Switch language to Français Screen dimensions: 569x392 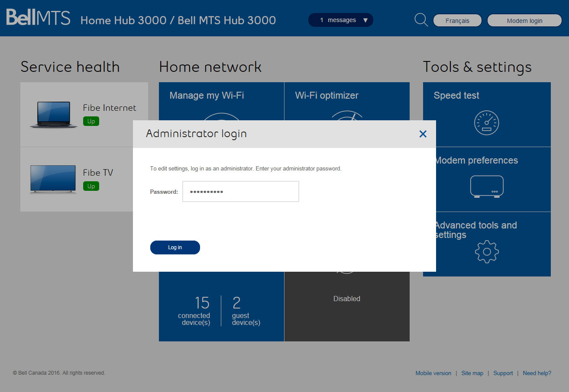457,21
